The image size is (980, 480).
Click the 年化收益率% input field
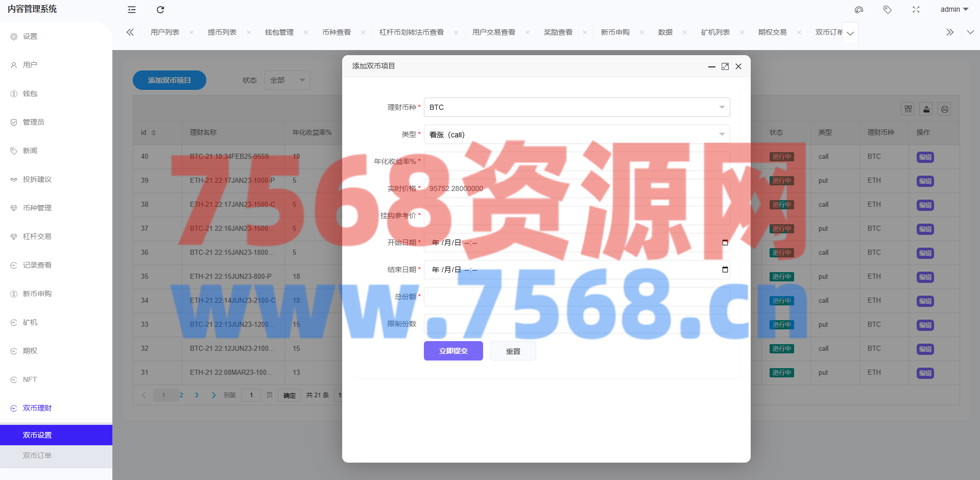[x=577, y=161]
